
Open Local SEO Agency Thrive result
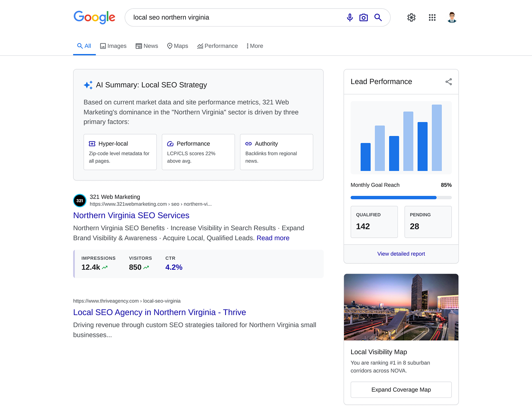(160, 312)
